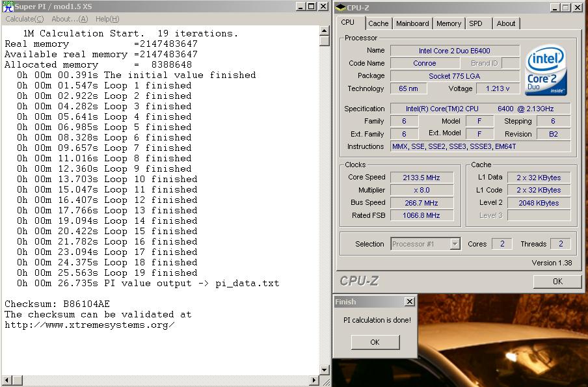Click the Level 2 value '2048 KBytes'
588x387 pixels.
539,203
